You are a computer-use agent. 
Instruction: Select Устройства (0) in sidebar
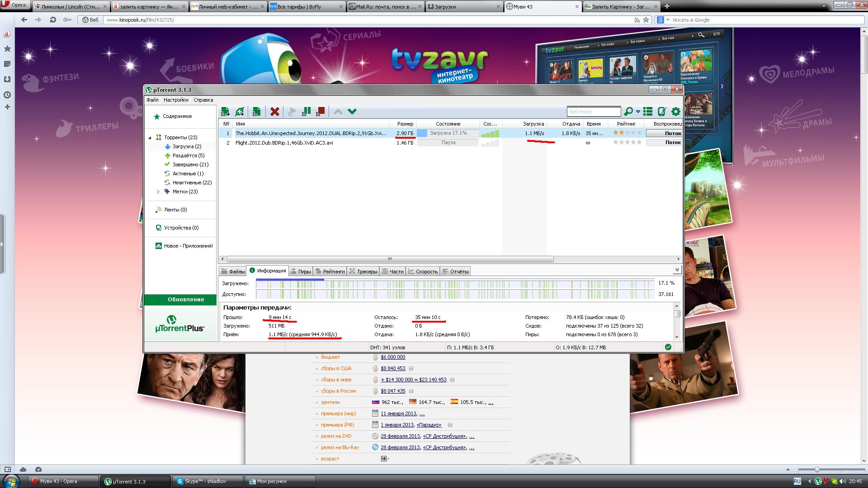click(x=181, y=228)
